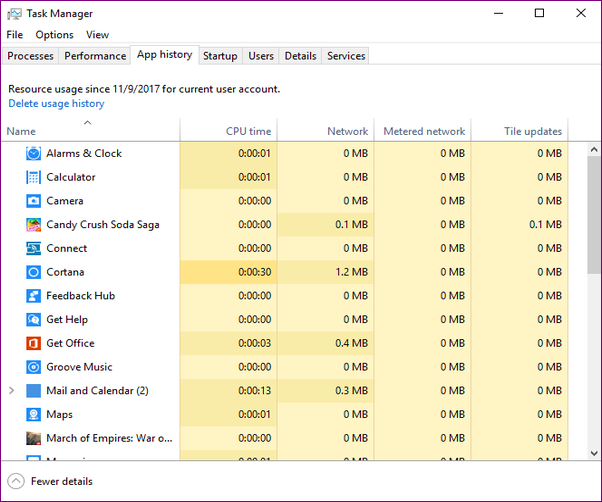Sort by the Tile updates column
The height and width of the screenshot is (502, 602).
[532, 131]
